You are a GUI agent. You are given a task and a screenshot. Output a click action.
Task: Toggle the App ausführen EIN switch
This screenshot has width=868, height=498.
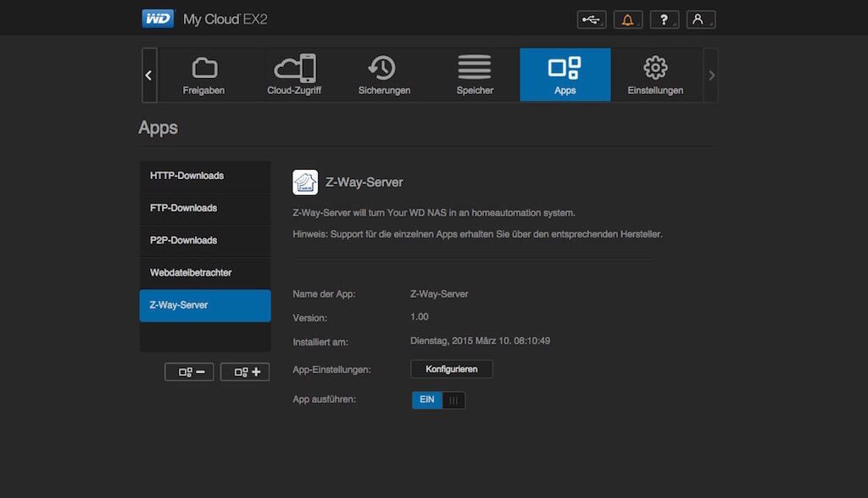(438, 400)
